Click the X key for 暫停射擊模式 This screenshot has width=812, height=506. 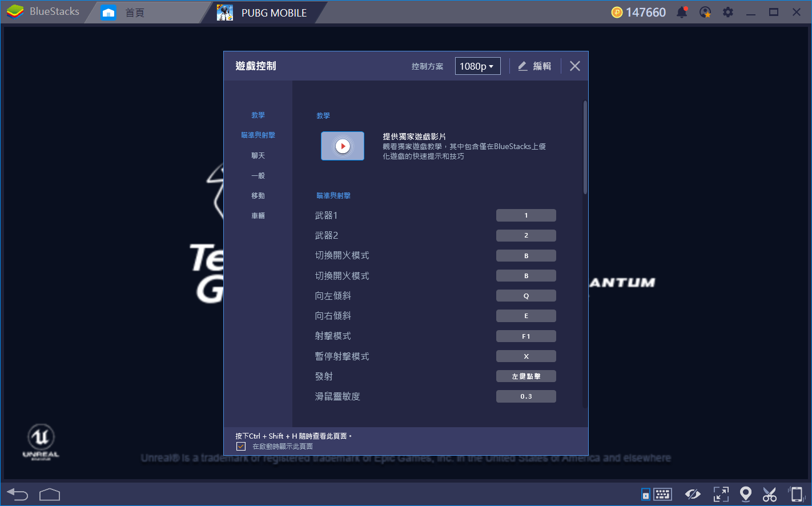(526, 356)
